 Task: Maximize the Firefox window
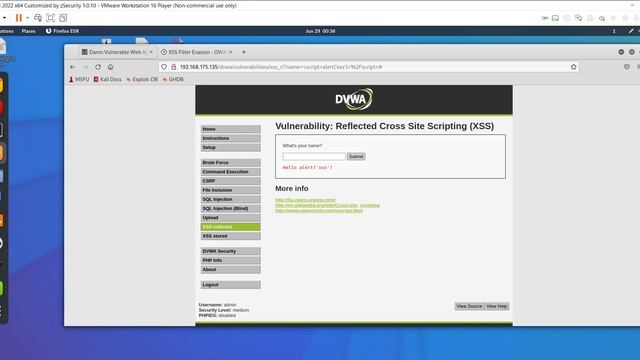tap(632, 52)
